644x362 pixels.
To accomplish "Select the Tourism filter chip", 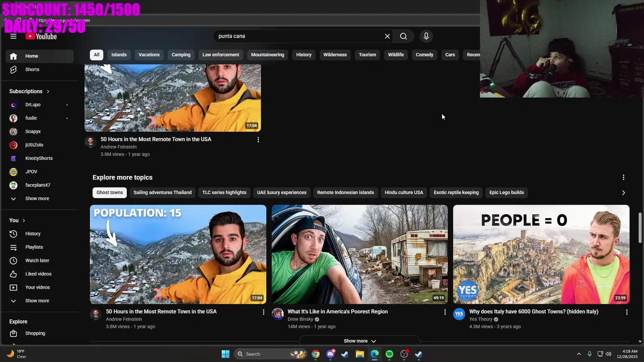I will [x=367, y=55].
